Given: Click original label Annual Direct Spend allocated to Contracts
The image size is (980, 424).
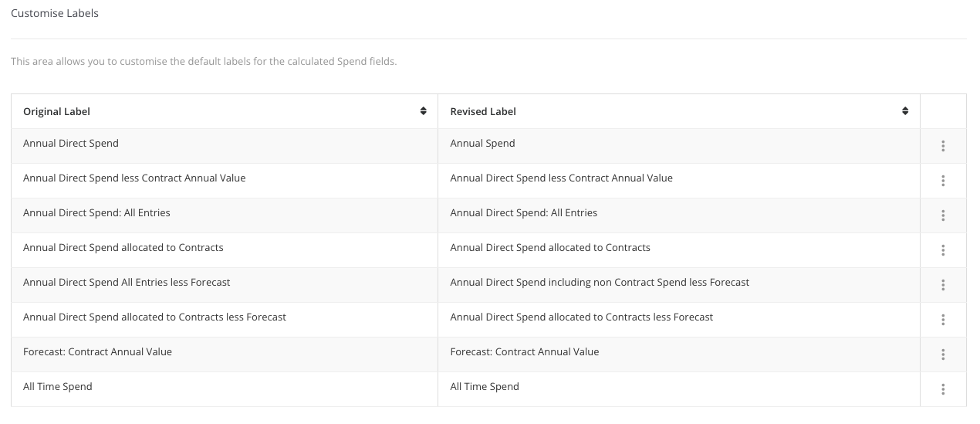Looking at the screenshot, I should click(123, 248).
